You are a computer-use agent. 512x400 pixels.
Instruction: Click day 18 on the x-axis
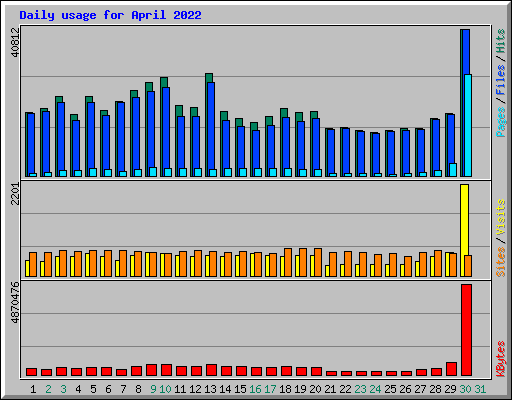[x=285, y=389]
